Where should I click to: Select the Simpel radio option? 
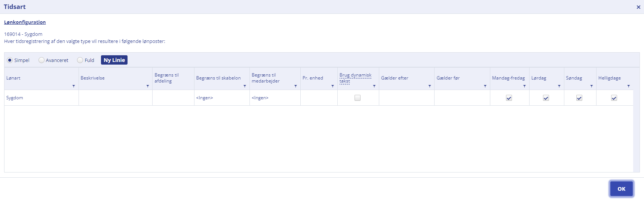pos(10,60)
